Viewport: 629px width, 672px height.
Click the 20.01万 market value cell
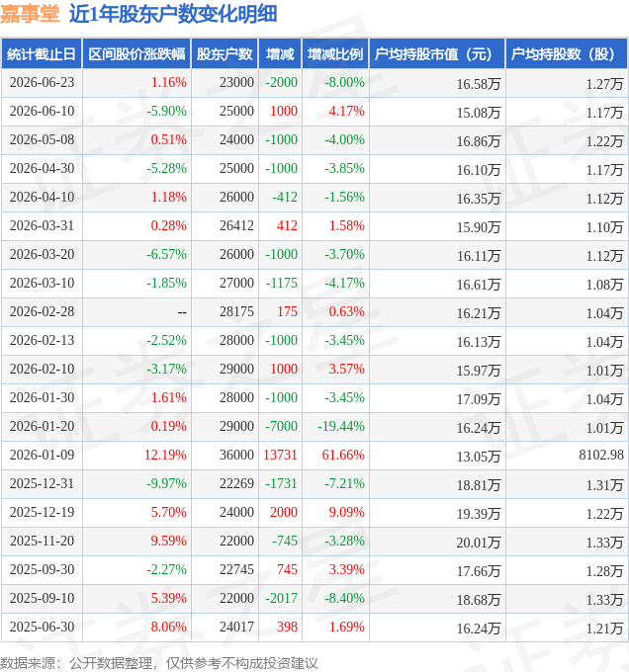[478, 543]
